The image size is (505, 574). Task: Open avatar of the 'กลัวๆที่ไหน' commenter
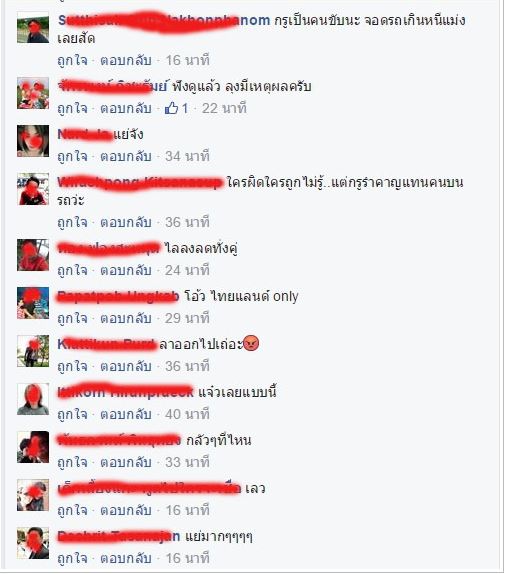pyautogui.click(x=33, y=447)
